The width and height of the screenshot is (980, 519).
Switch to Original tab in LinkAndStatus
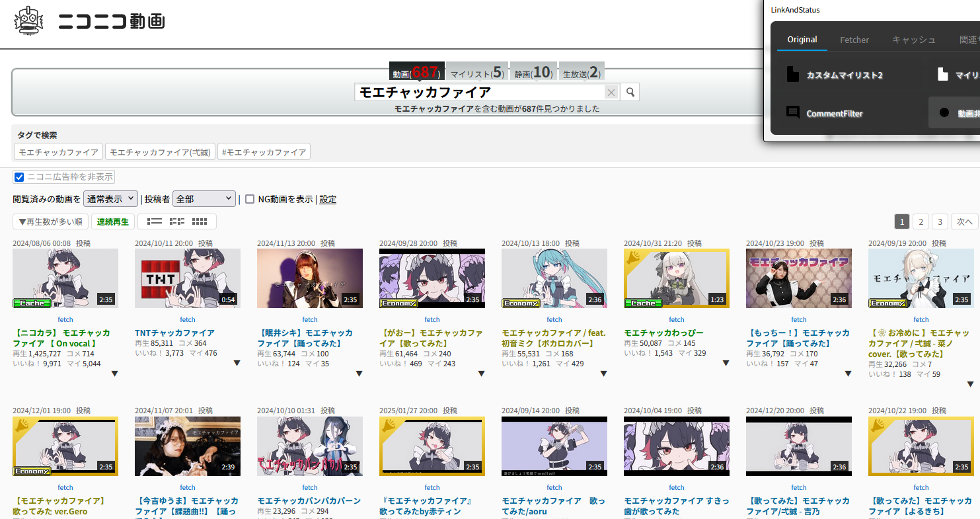click(x=802, y=40)
